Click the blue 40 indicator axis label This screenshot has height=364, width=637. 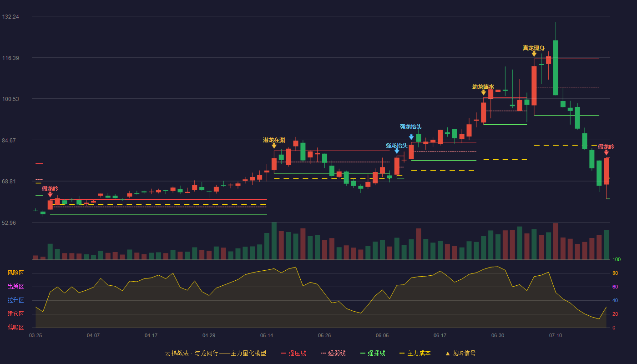click(x=615, y=300)
